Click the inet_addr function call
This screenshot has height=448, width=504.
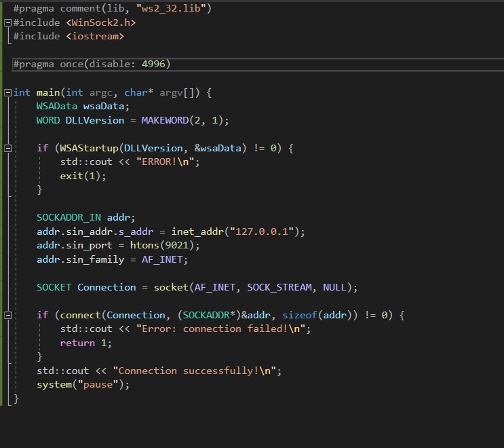197,231
